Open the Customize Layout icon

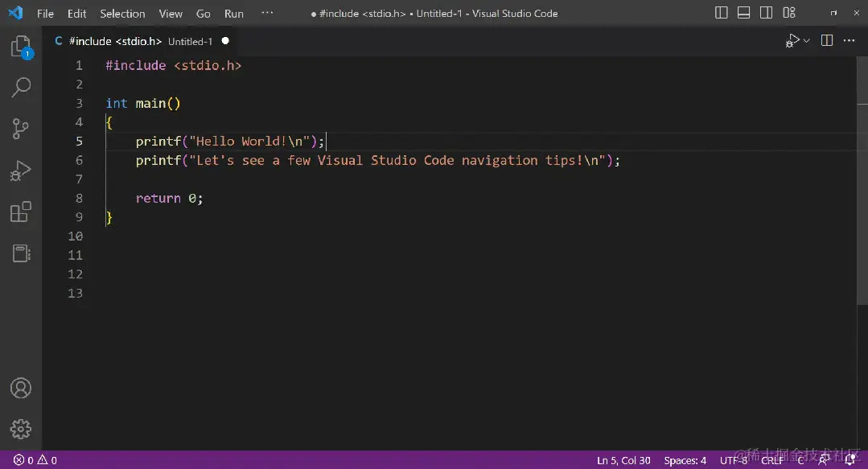coord(789,13)
